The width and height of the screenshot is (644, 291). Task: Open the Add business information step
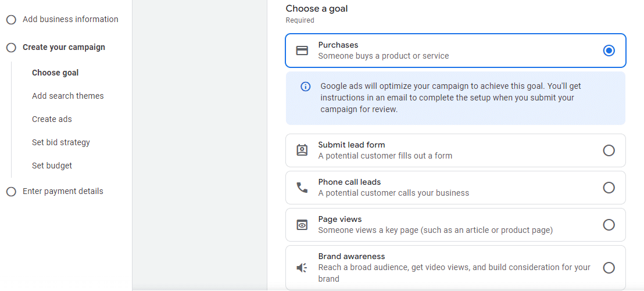(x=70, y=19)
